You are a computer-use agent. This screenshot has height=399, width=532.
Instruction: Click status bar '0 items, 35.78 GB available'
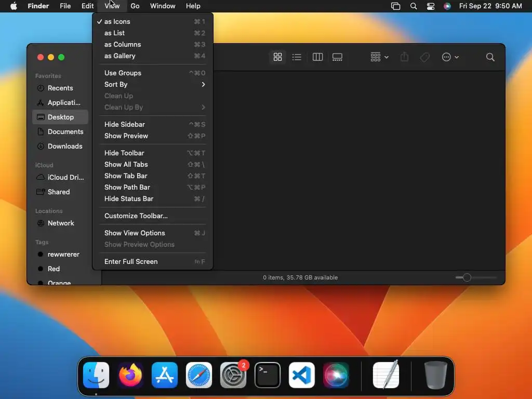pyautogui.click(x=300, y=277)
